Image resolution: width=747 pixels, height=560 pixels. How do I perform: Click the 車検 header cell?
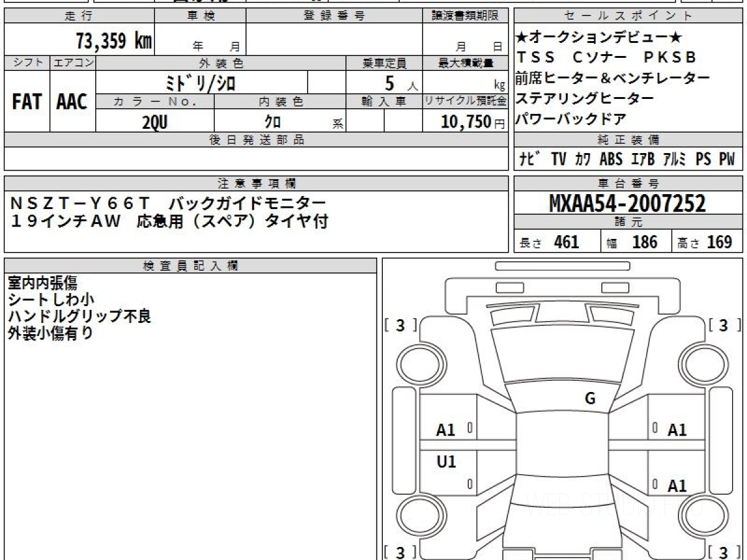[x=200, y=16]
